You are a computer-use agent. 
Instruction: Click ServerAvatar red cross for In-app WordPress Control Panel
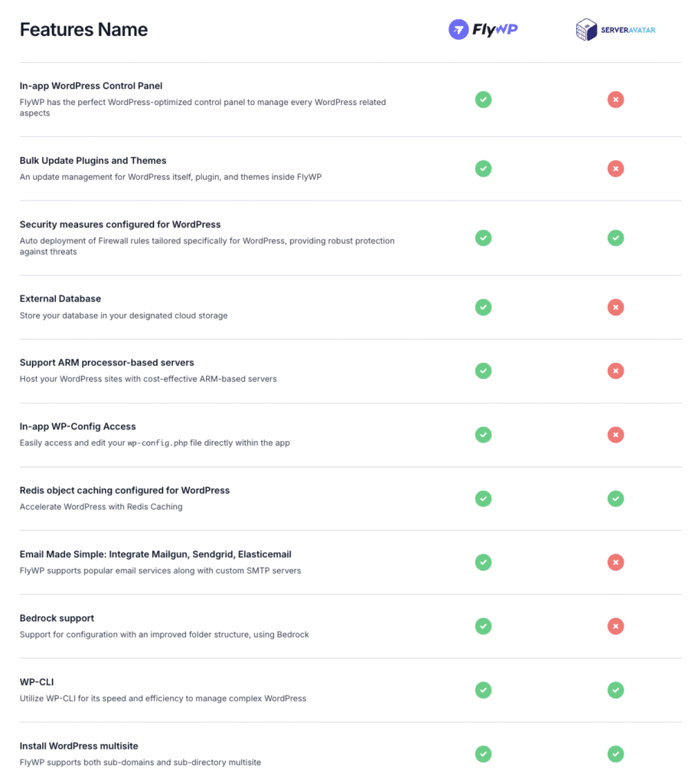[x=615, y=100]
